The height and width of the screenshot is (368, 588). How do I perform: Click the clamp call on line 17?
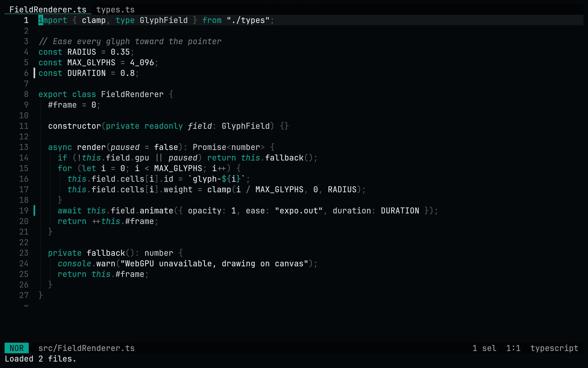[219, 190]
